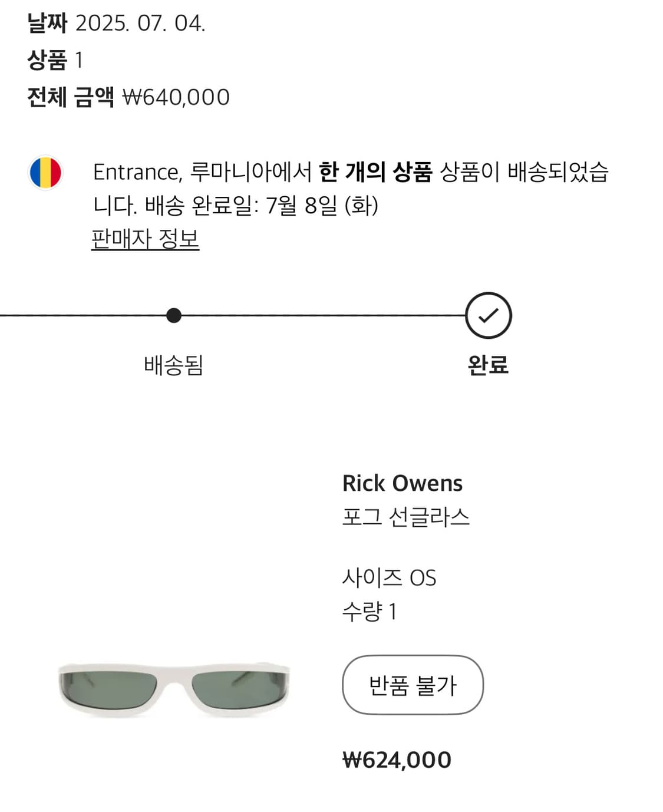663x812 pixels.
Task: Open the Rick Owens brand name
Action: click(x=403, y=483)
